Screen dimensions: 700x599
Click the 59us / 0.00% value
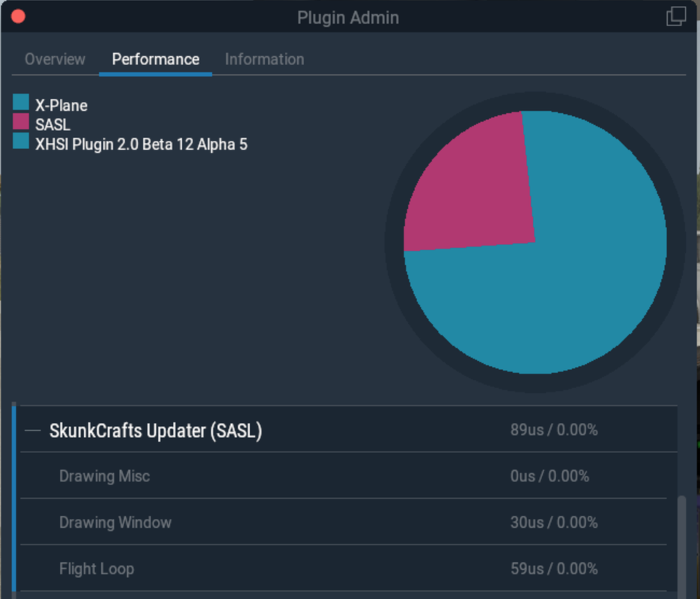[x=554, y=569]
